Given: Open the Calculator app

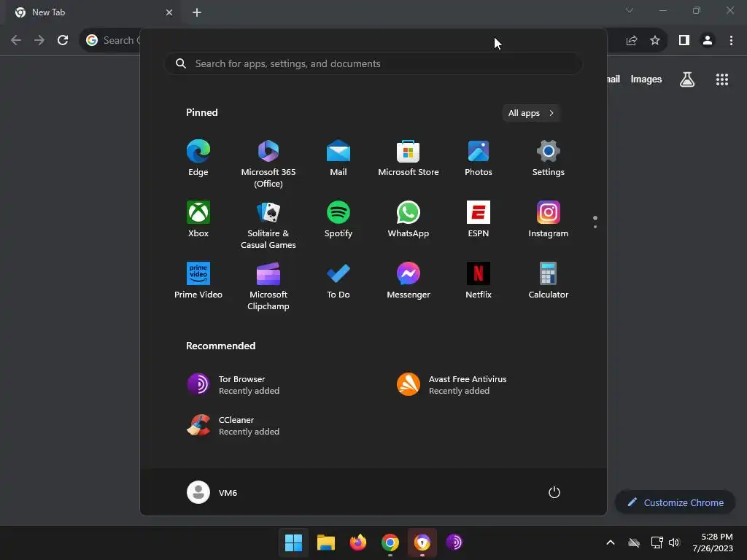Looking at the screenshot, I should pyautogui.click(x=549, y=281).
